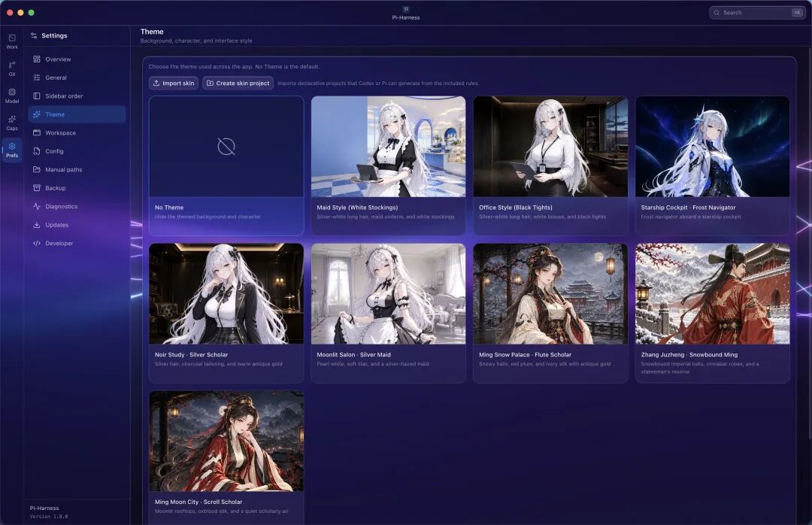
Task: Focus the Search field in the title bar
Action: pyautogui.click(x=756, y=13)
